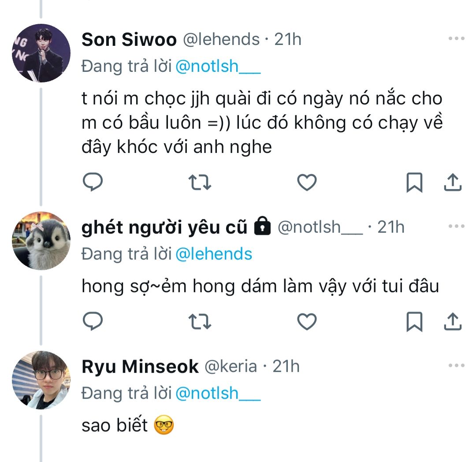Reply to the 'hong sợ' tweet

point(93,321)
